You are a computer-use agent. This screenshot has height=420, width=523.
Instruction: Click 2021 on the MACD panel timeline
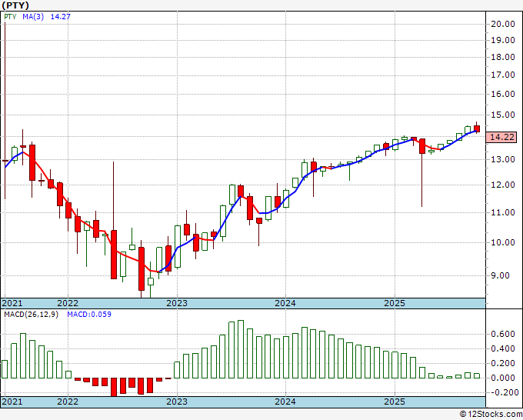(x=12, y=402)
